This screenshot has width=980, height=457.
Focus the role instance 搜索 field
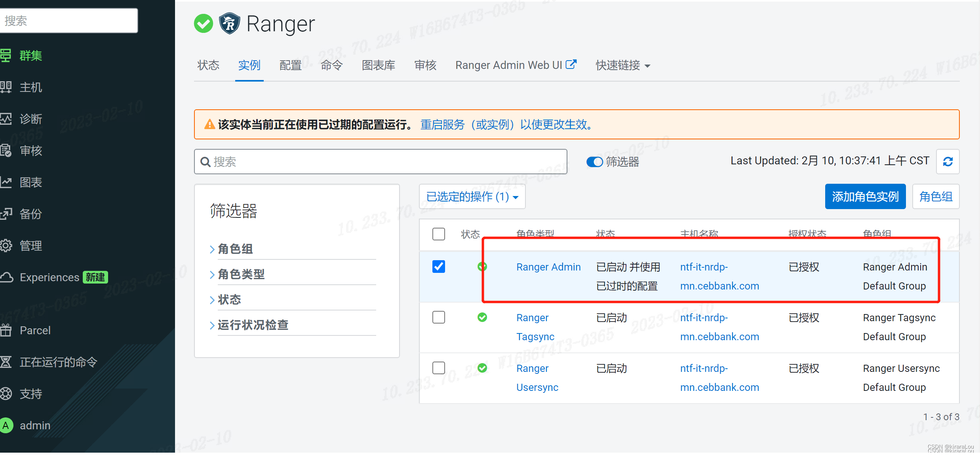click(381, 162)
